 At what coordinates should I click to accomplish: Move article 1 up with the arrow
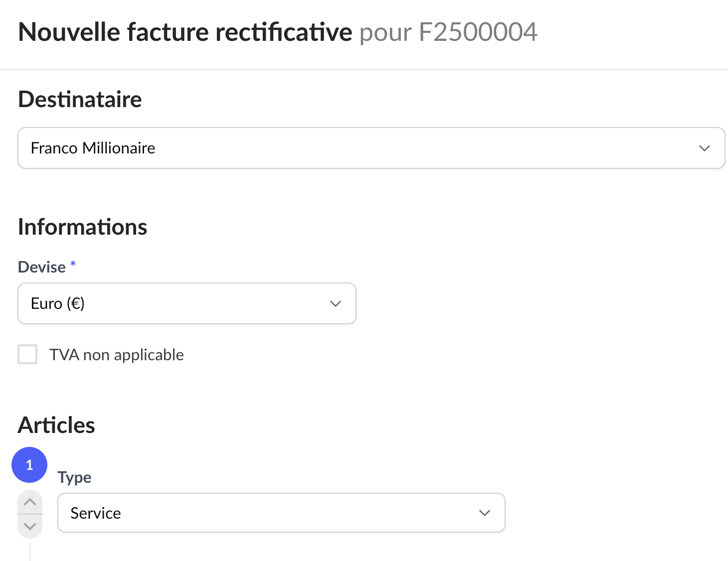(30, 502)
